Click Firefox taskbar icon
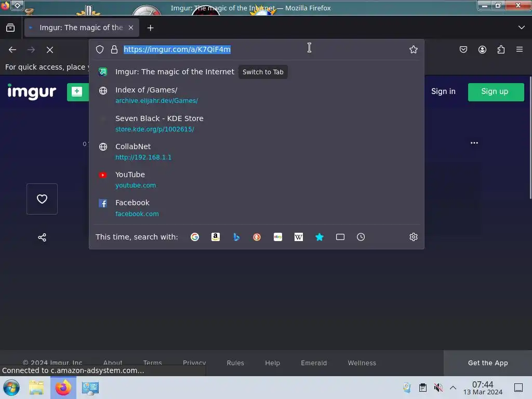Viewport: 532px width, 399px height. point(63,388)
